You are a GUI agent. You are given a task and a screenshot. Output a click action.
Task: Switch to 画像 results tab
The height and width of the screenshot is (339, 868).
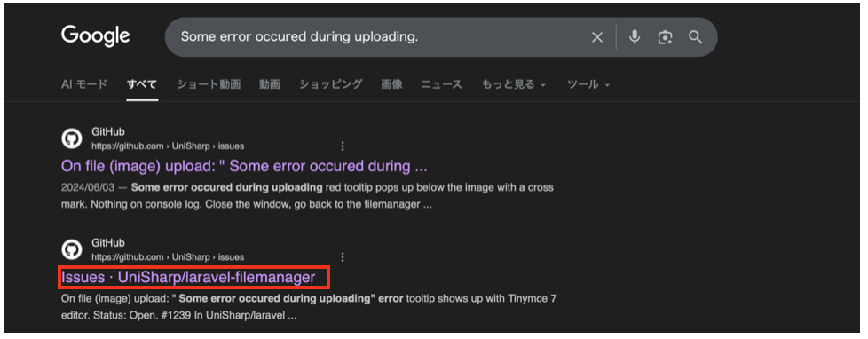[x=391, y=85]
